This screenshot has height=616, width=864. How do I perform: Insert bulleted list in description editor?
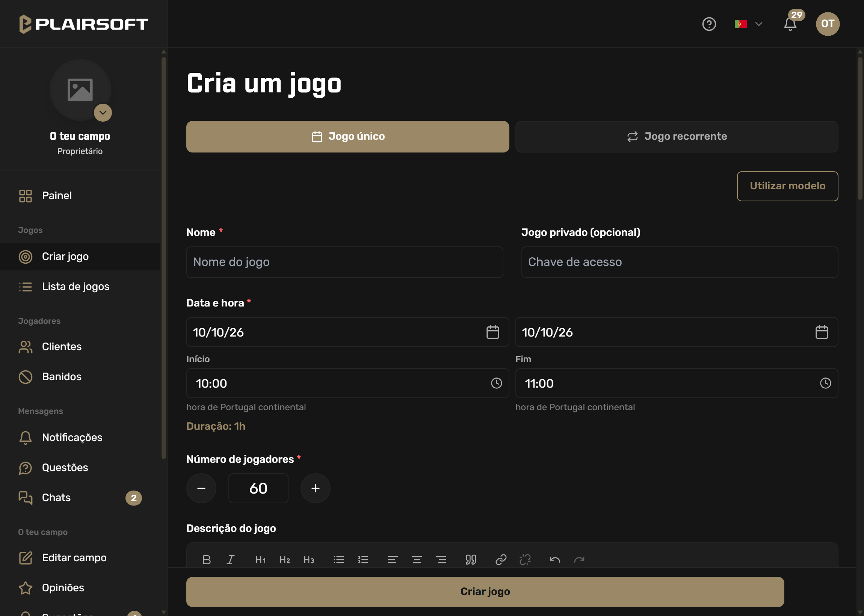click(339, 560)
